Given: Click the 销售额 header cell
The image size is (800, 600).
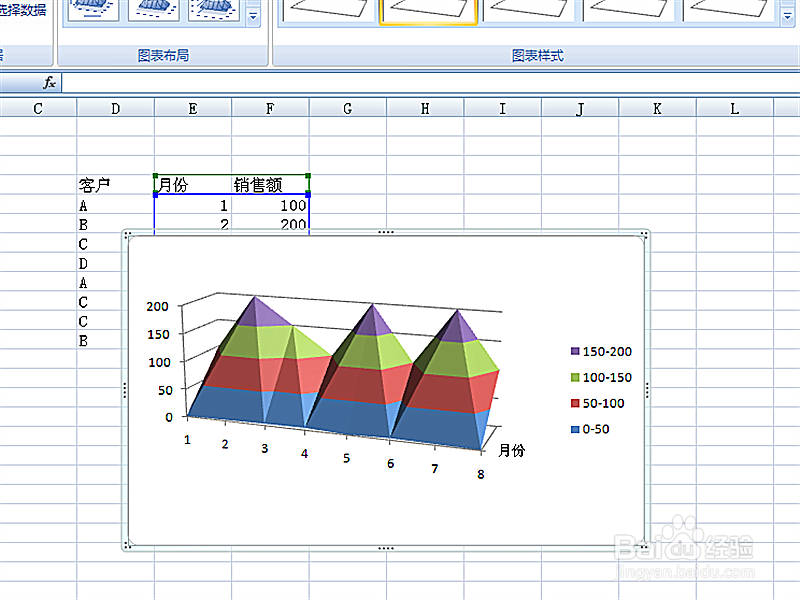Looking at the screenshot, I should (x=270, y=185).
